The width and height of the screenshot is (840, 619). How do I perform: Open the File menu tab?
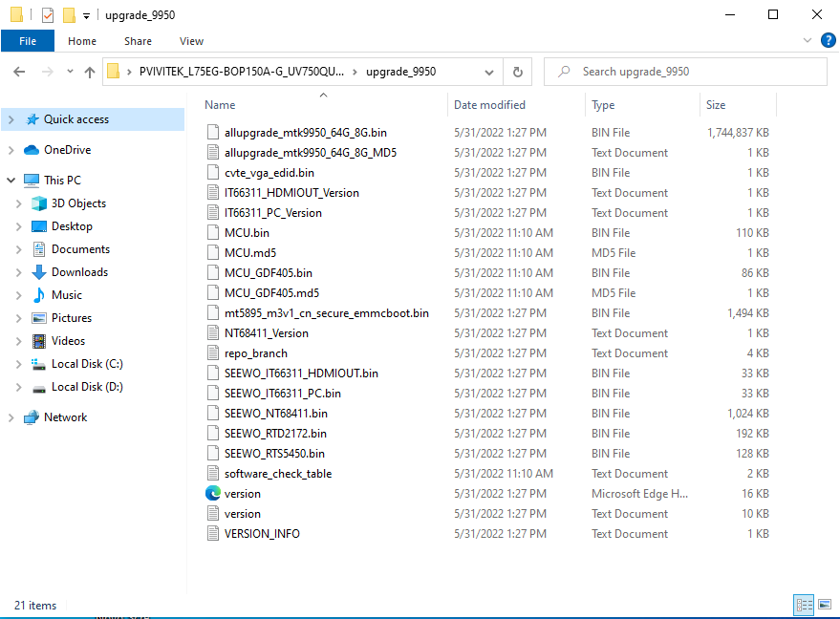coord(28,41)
